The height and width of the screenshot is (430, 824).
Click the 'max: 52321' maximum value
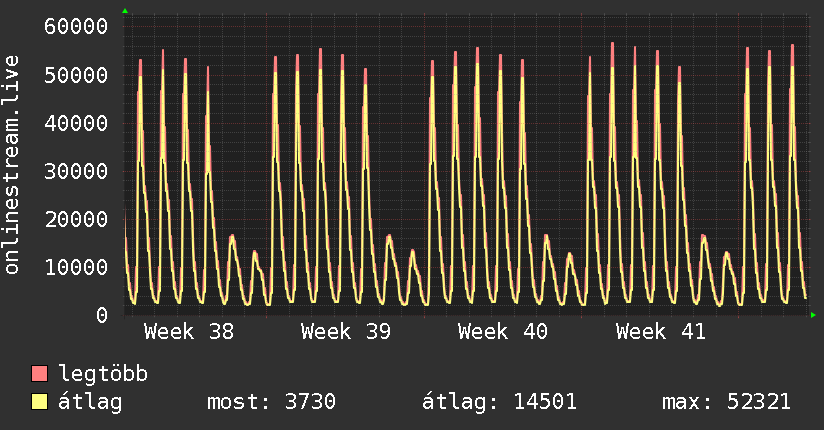tap(727, 402)
